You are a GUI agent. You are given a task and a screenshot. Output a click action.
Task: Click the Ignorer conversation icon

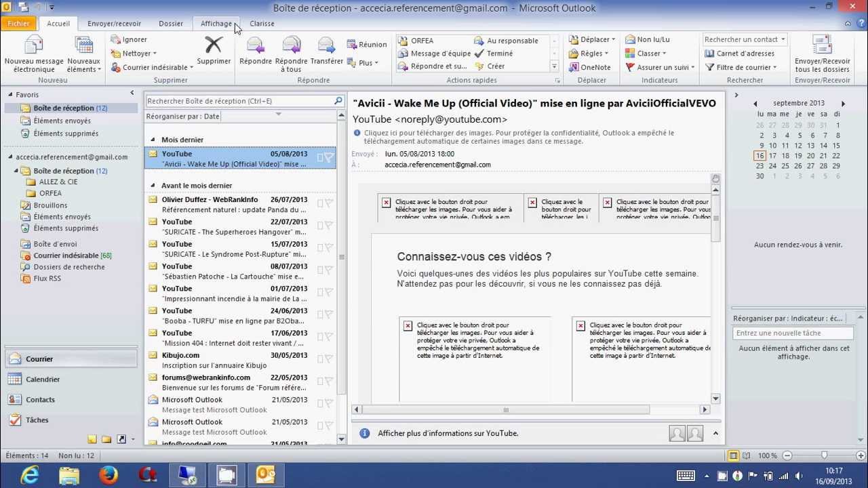tap(115, 40)
